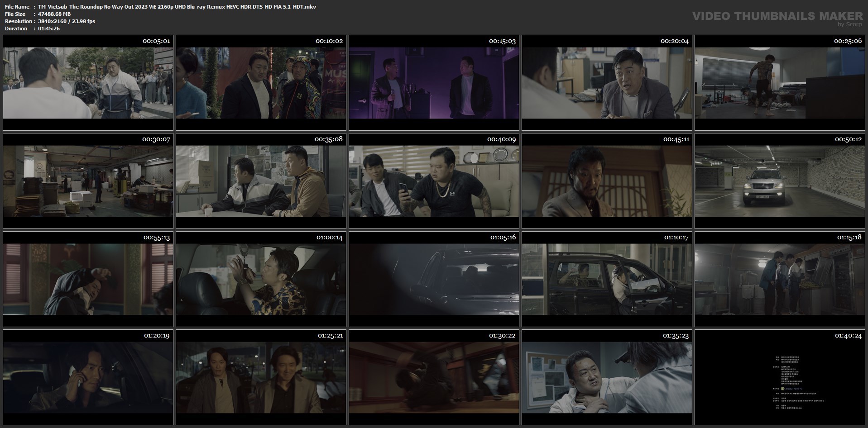Screen dimensions: 868x428
Task: Open the frame stamped 00:40:09
Action: [434, 181]
